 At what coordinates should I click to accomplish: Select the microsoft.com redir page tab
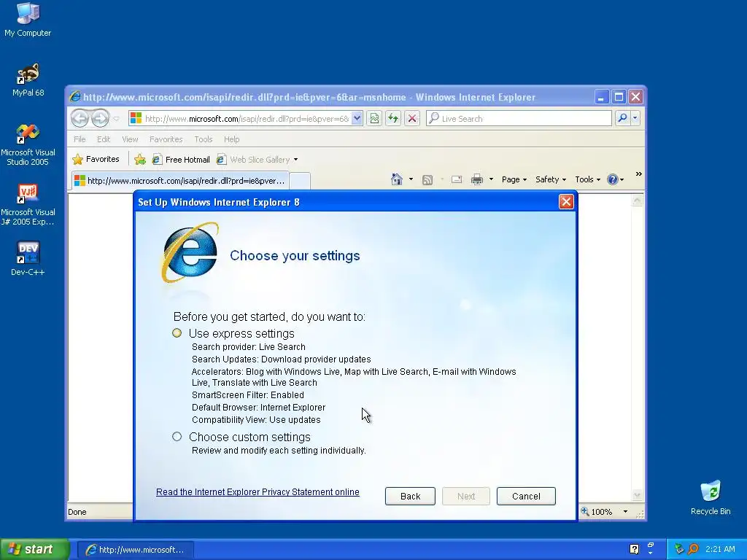coord(180,181)
